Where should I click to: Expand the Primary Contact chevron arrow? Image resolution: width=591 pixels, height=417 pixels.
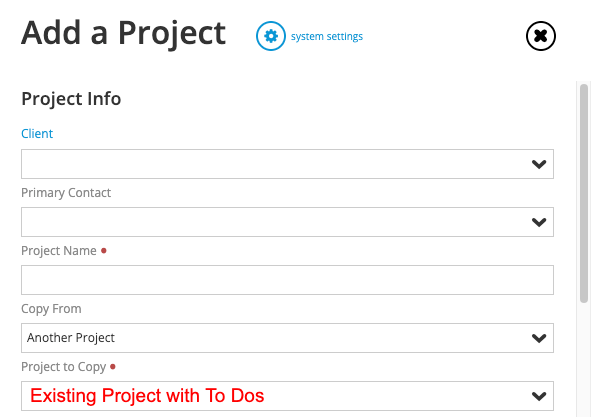539,222
